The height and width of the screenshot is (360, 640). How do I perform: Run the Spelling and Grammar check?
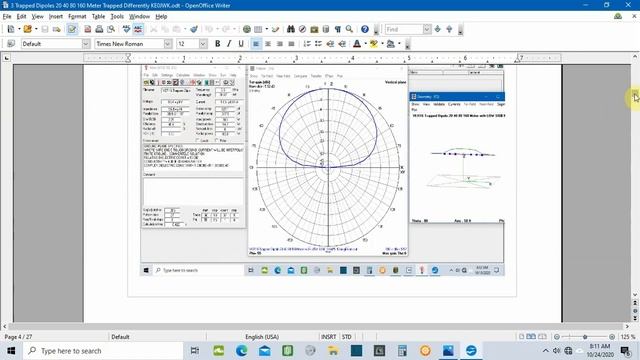click(127, 29)
